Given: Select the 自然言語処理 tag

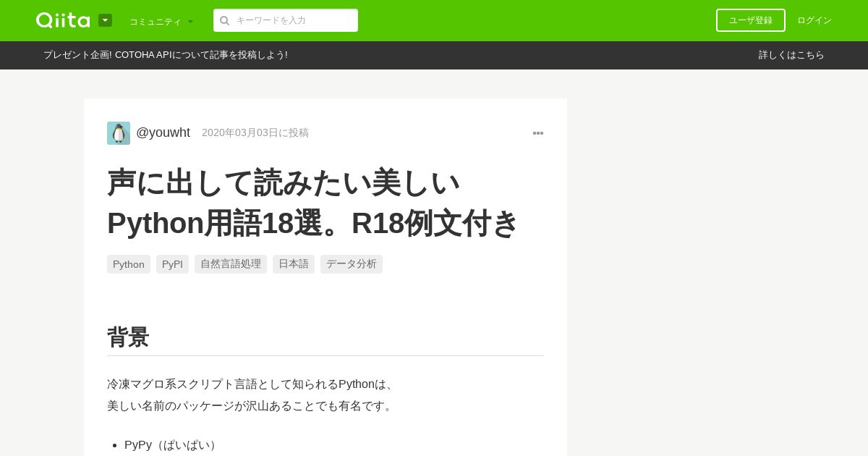Looking at the screenshot, I should [231, 264].
